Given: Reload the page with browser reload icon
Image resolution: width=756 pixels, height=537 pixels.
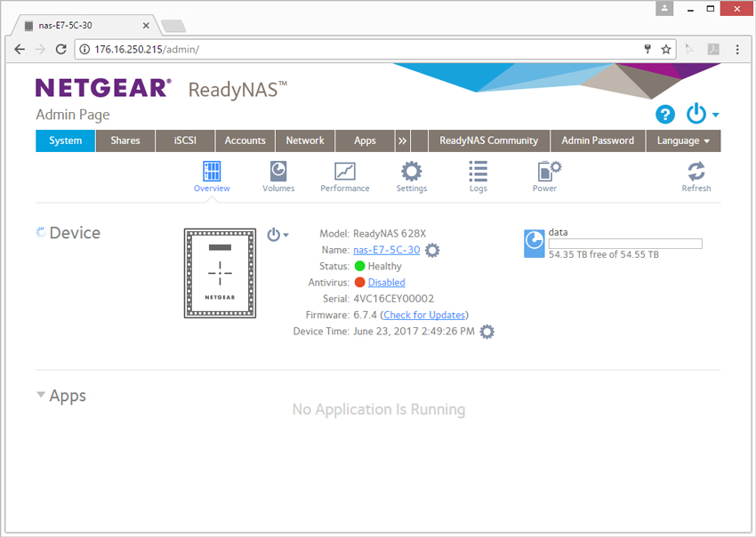Looking at the screenshot, I should point(60,49).
